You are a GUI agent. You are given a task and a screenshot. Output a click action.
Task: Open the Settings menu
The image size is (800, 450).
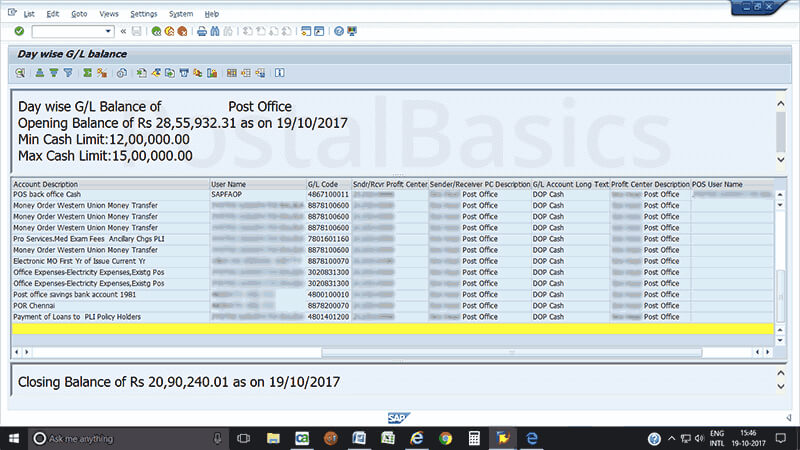(144, 14)
